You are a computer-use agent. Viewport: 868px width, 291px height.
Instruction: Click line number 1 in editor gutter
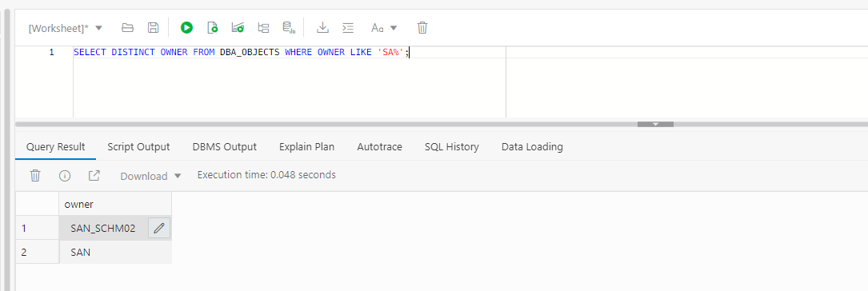51,53
